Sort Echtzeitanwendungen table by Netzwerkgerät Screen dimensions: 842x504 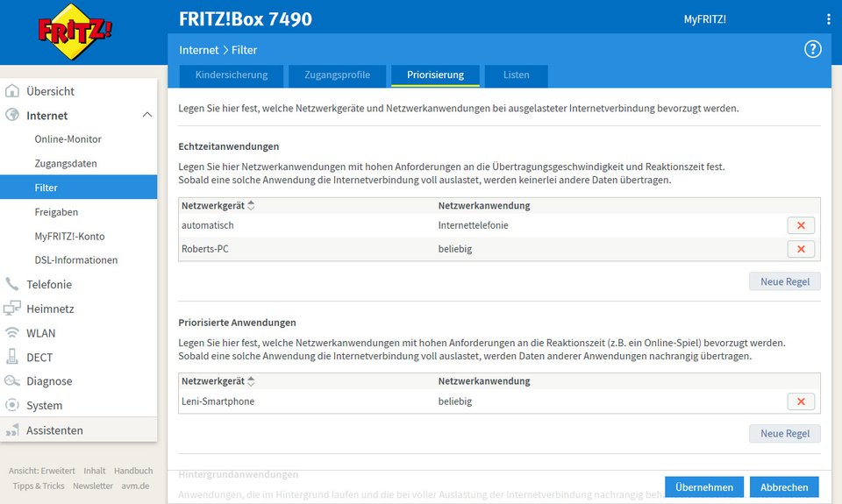[252, 206]
